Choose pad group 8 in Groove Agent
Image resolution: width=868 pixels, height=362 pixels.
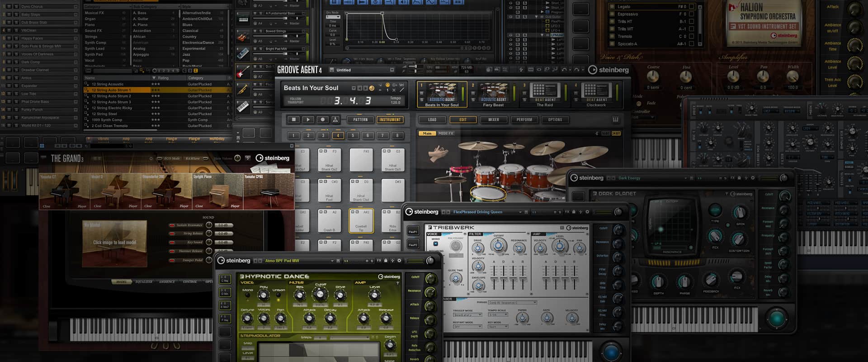(397, 135)
